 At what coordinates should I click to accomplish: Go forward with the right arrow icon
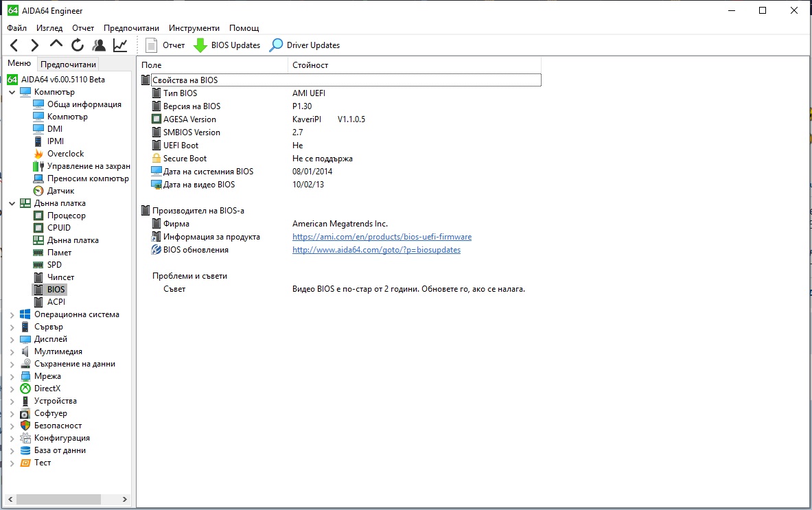[x=35, y=45]
